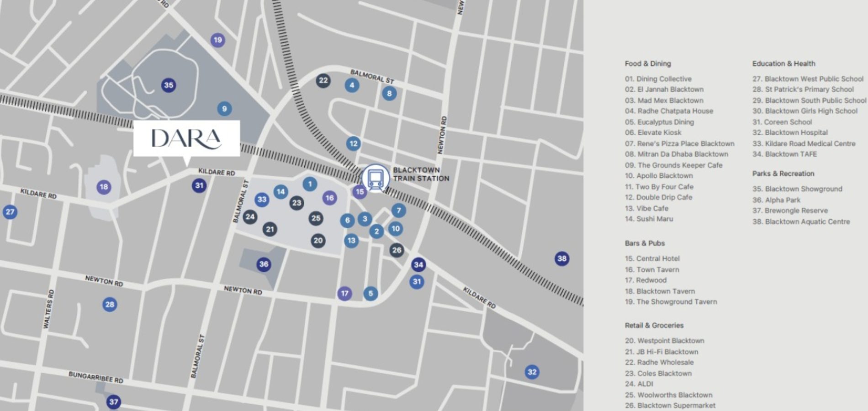Click the circular map marker numbered 27

coord(10,212)
